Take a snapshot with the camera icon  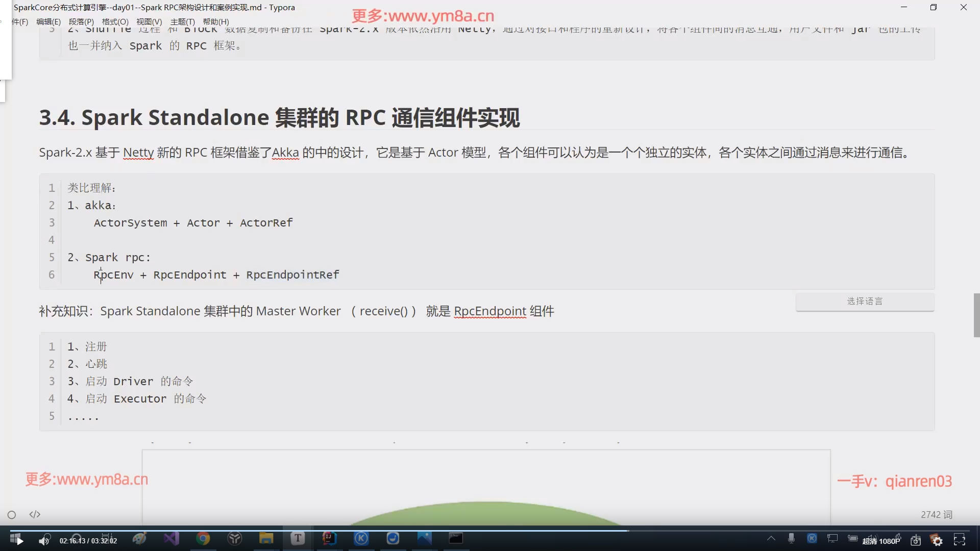point(915,540)
